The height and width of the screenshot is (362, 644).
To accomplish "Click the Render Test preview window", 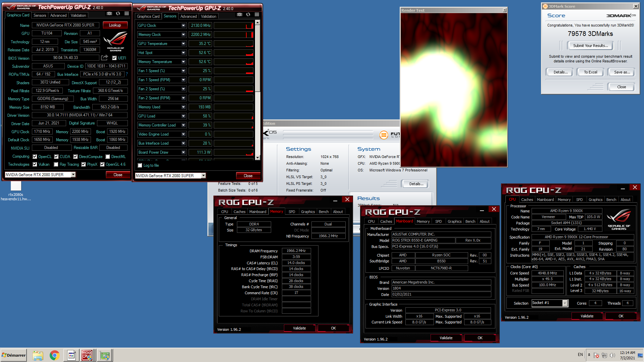I will pos(453,90).
